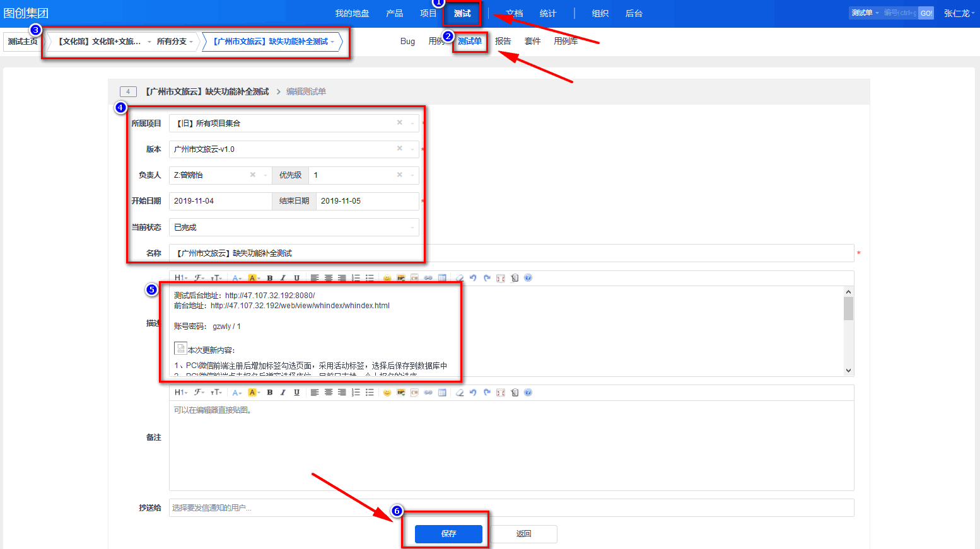The image size is (980, 549).
Task: Toggle fullscreen in remarks editor toolbar
Action: point(501,393)
